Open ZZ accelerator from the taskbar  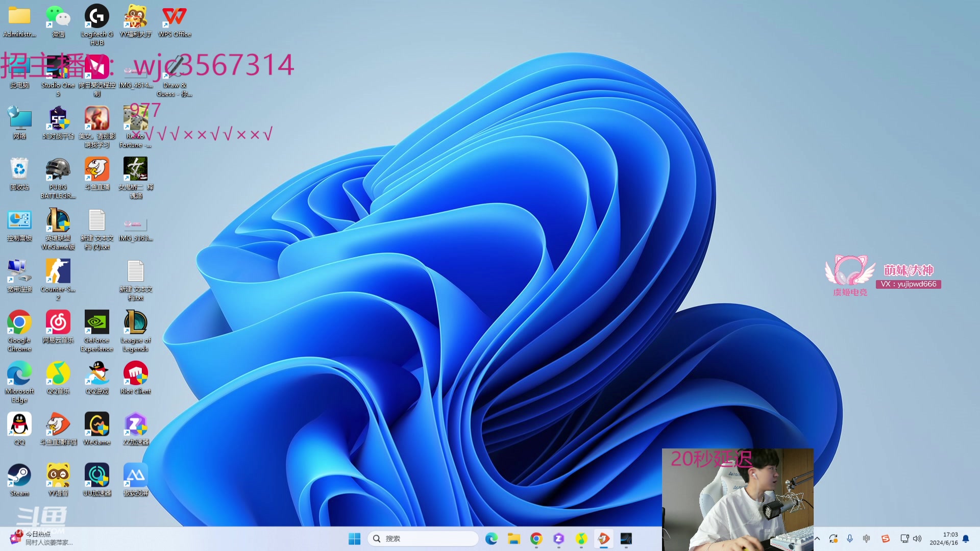[x=559, y=539]
